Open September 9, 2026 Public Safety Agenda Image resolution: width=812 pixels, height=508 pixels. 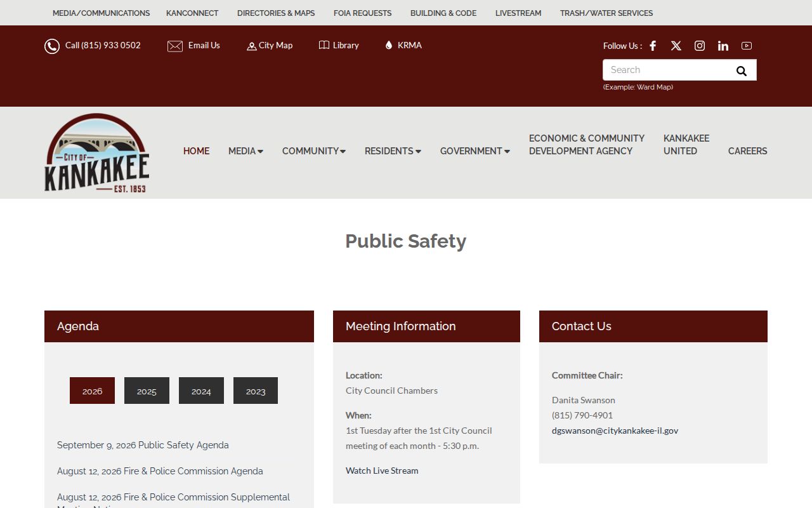pos(143,445)
